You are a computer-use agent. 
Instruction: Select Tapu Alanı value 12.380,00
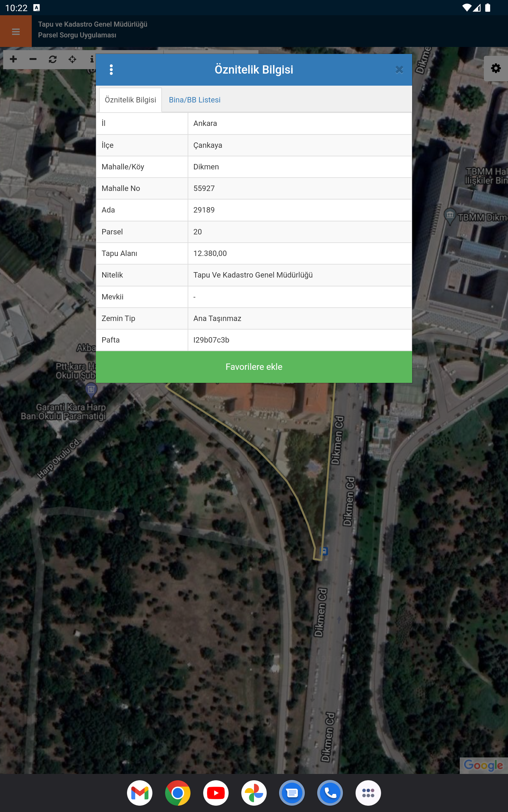coord(300,253)
